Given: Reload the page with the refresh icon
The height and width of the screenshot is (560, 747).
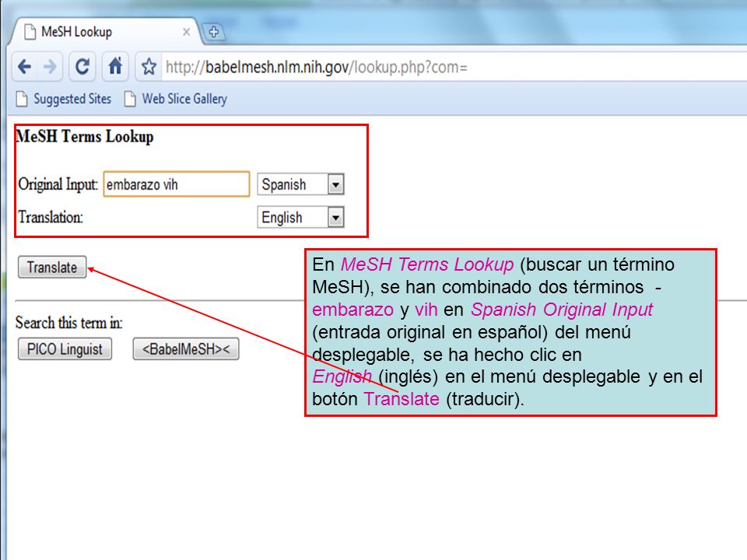Looking at the screenshot, I should [x=82, y=66].
